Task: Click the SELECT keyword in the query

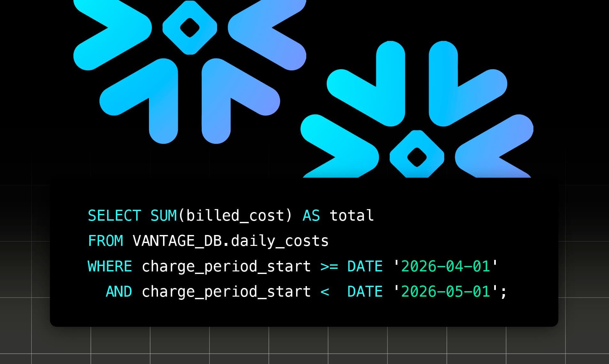Action: 114,216
